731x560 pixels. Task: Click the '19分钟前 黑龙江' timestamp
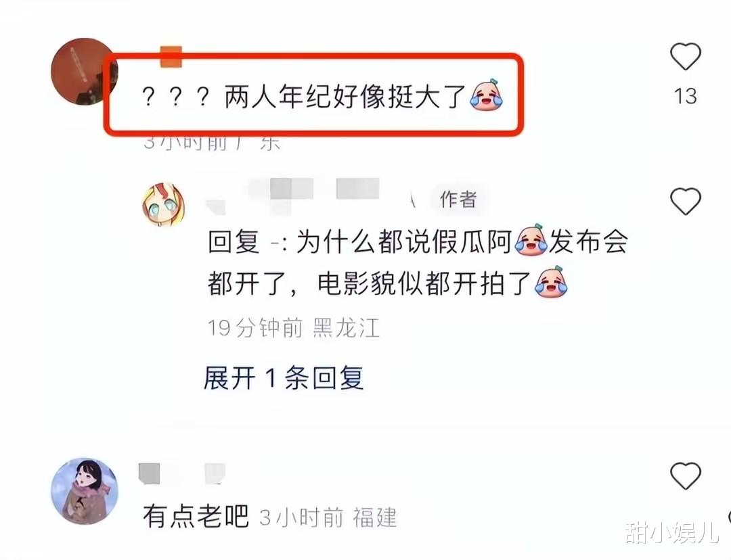click(x=294, y=327)
